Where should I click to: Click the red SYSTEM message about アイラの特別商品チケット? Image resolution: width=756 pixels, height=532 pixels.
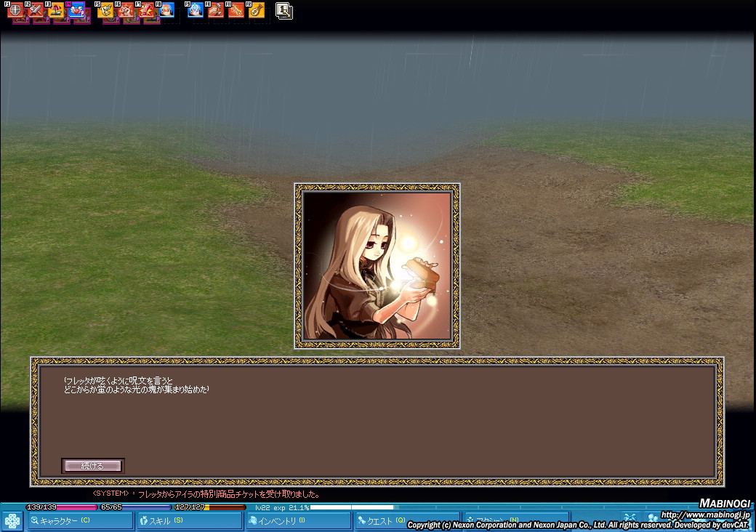click(206, 494)
